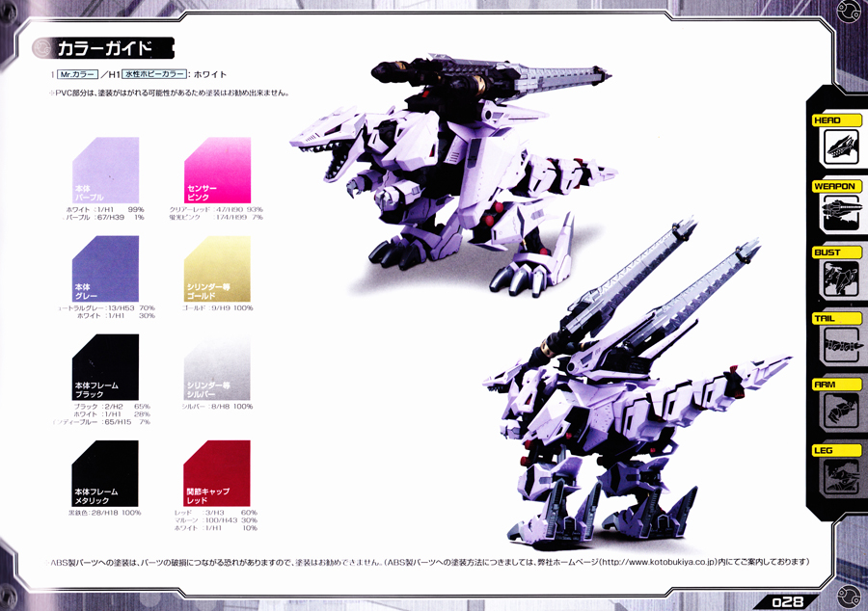The image size is (868, 611).
Task: Click the circular emblem next to page number 028
Action: tap(848, 597)
